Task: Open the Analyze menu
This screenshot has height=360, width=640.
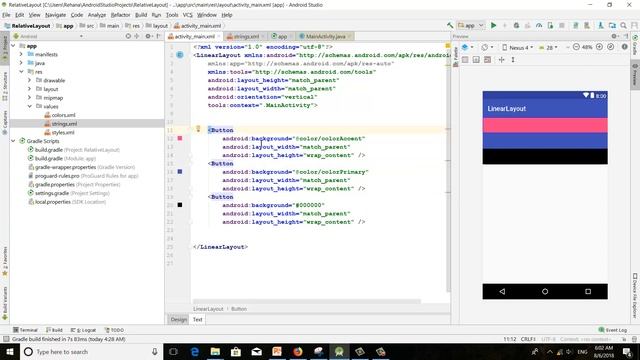Action: coord(97,15)
